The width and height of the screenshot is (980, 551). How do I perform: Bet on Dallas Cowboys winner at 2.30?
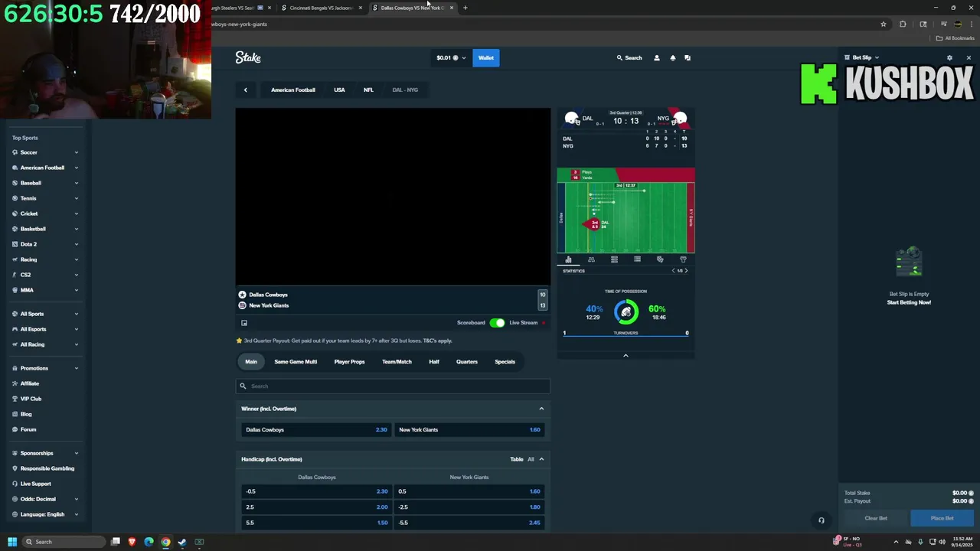click(x=315, y=430)
